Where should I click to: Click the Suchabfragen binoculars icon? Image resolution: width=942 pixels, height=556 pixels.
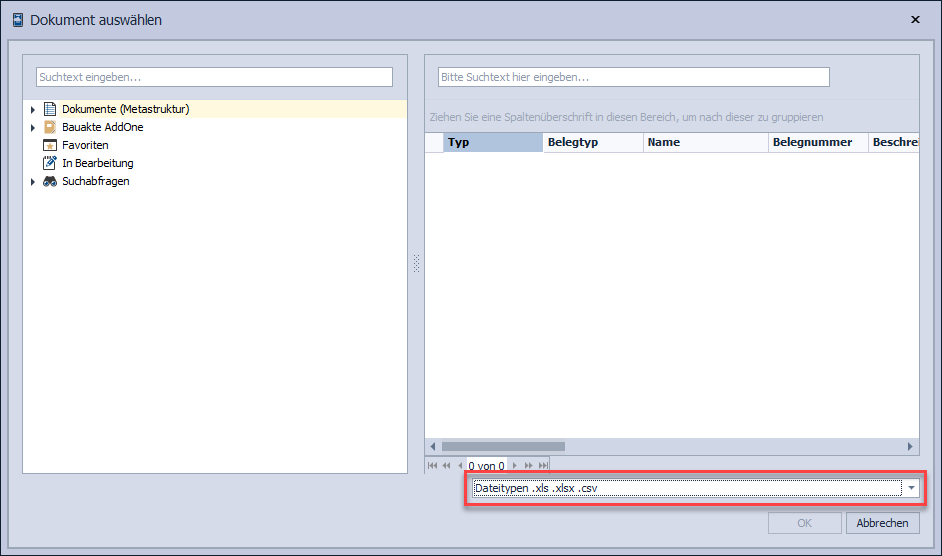tap(50, 181)
